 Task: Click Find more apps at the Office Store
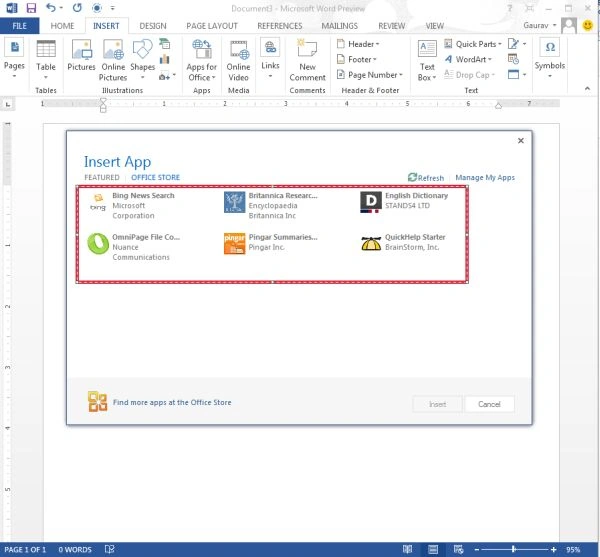coord(172,402)
